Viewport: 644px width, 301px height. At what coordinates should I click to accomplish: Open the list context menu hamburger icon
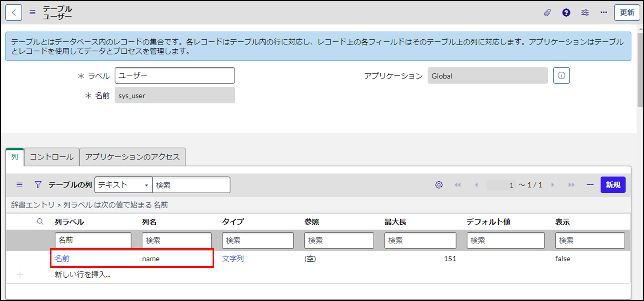pos(19,185)
